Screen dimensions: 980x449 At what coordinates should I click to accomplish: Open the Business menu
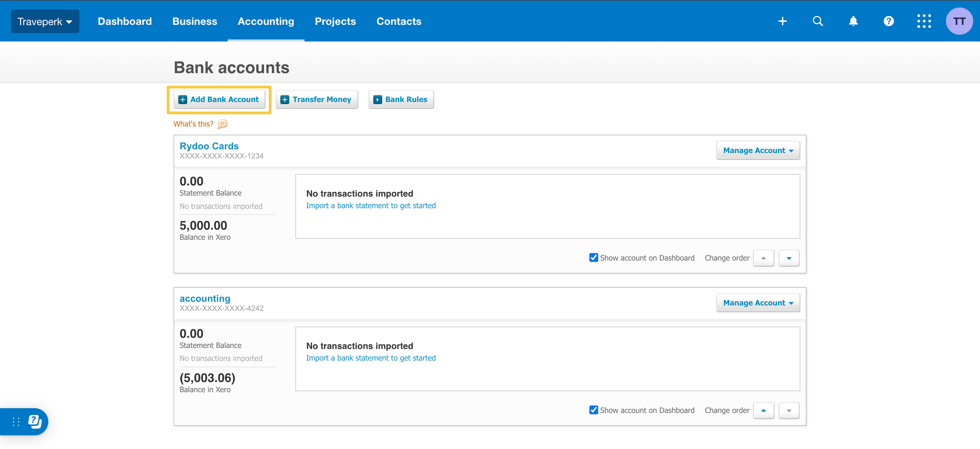pyautogui.click(x=195, y=21)
